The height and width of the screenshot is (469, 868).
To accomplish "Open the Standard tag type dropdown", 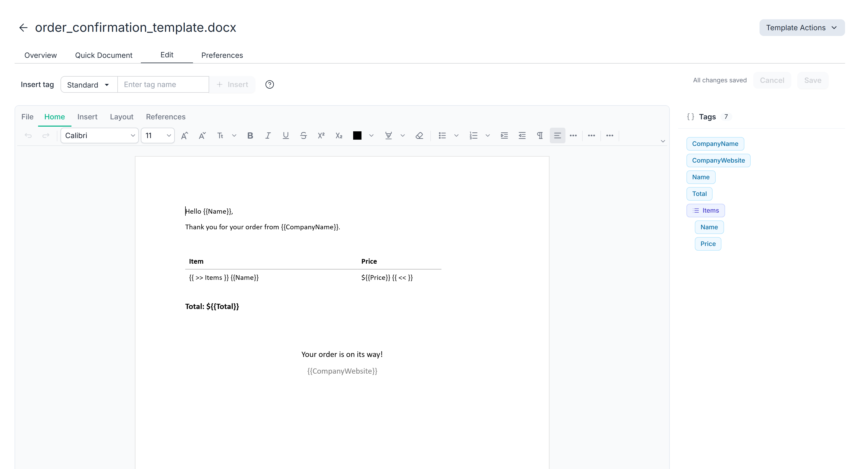I will click(89, 84).
